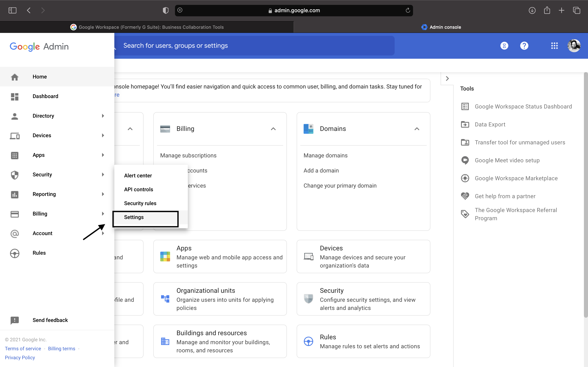
Task: Collapse the Tools side panel
Action: click(447, 79)
